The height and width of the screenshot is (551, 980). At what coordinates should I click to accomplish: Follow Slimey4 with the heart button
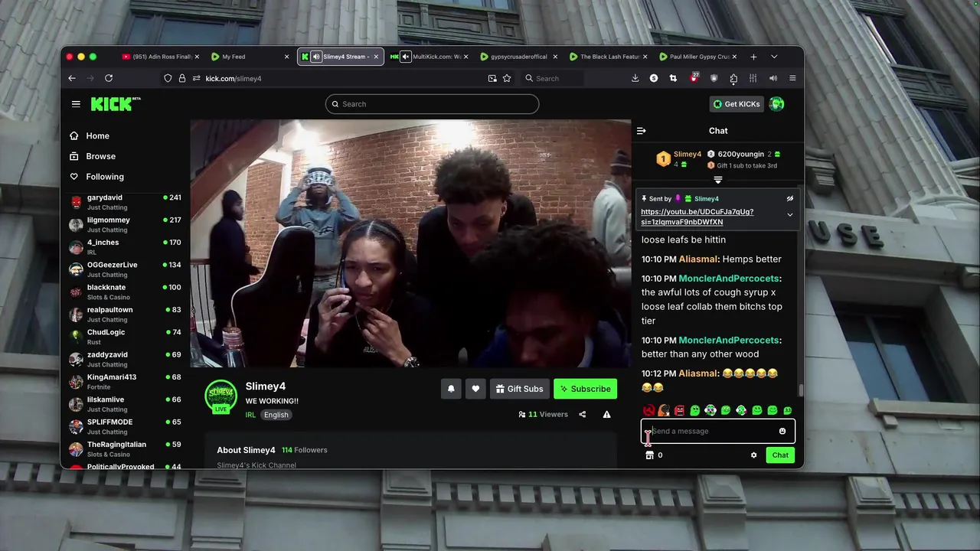tap(475, 389)
